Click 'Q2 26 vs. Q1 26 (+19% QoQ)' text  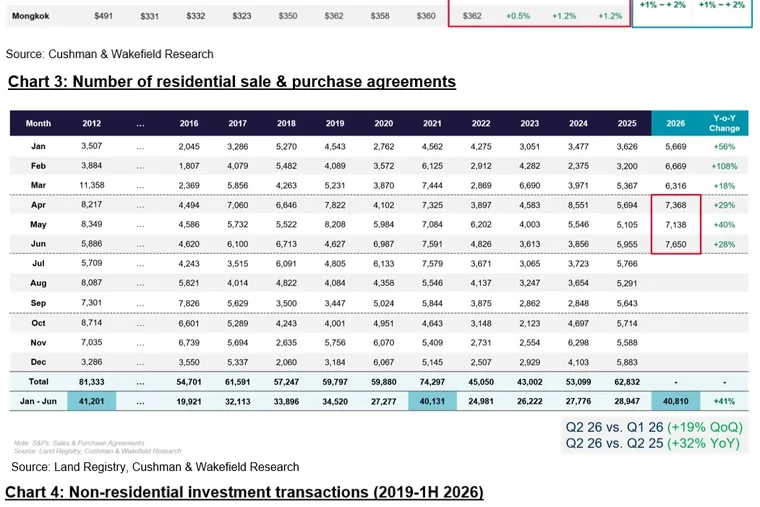pyautogui.click(x=654, y=427)
